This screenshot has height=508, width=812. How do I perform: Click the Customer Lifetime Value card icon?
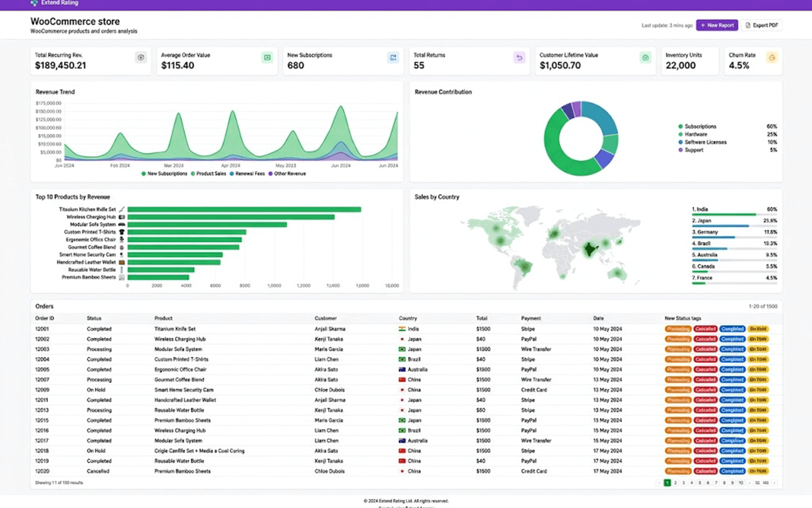646,57
